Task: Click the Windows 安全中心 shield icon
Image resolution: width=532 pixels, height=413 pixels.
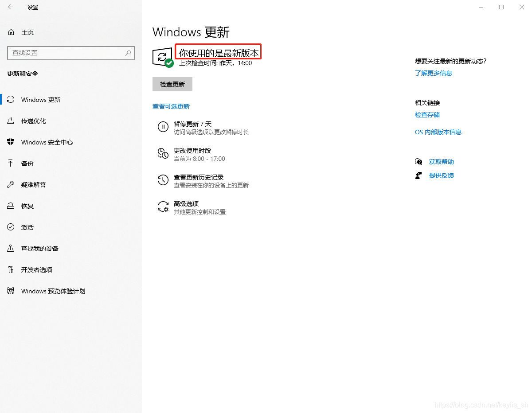Action: pyautogui.click(x=11, y=142)
